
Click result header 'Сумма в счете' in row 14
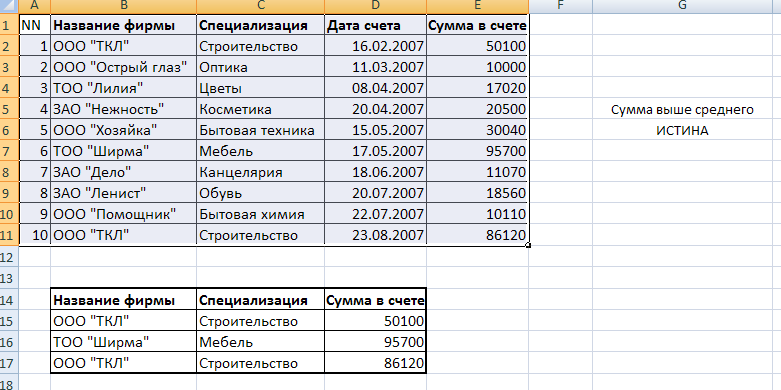(376, 300)
